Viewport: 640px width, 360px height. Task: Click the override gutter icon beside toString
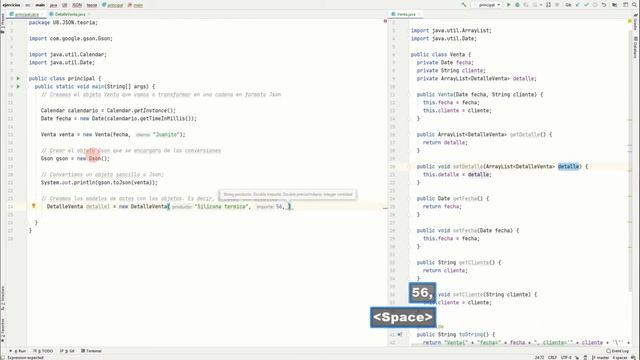pos(400,334)
